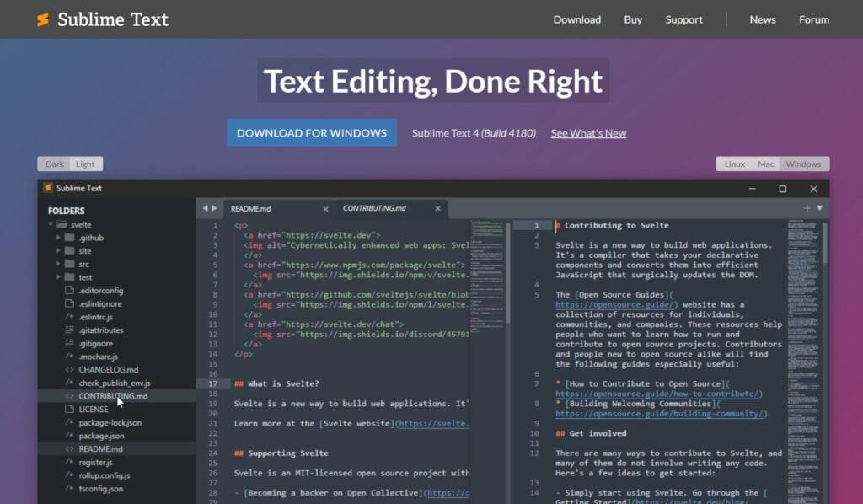Click the Sublime Text title bar icon
This screenshot has height=504, width=863.
coord(48,188)
